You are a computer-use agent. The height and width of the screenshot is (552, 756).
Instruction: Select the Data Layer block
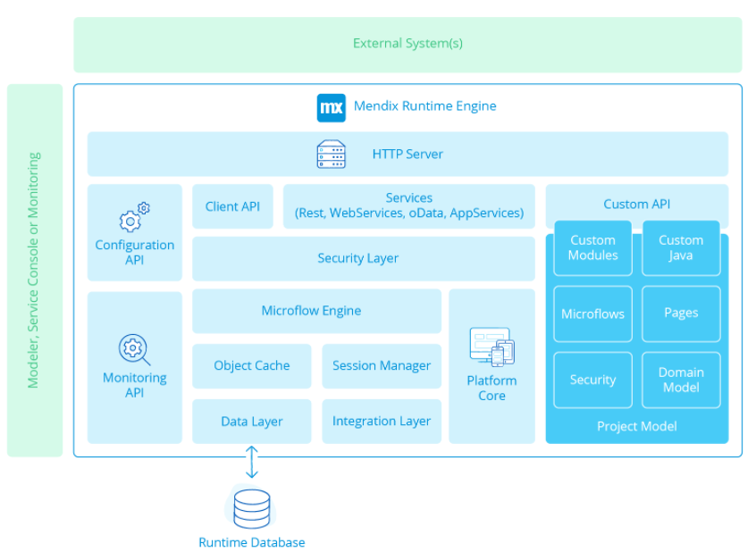coord(252,422)
